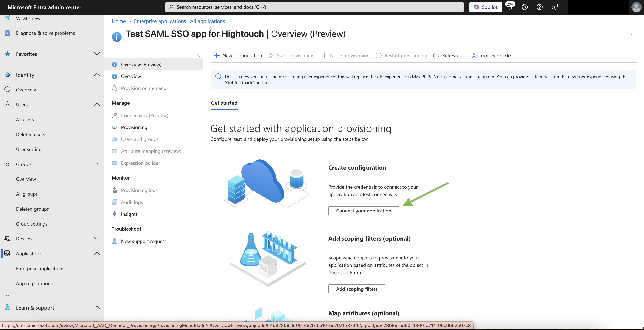Open the account avatar menu
Viewport: 644px width, 330px height.
636,7
